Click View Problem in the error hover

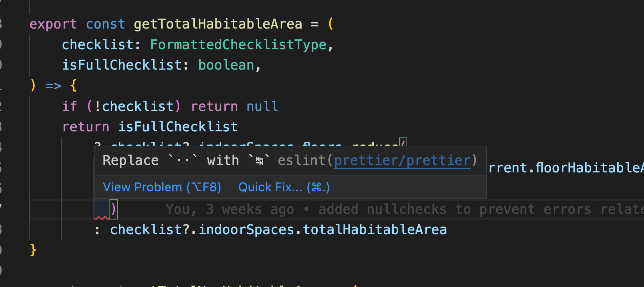click(x=162, y=187)
